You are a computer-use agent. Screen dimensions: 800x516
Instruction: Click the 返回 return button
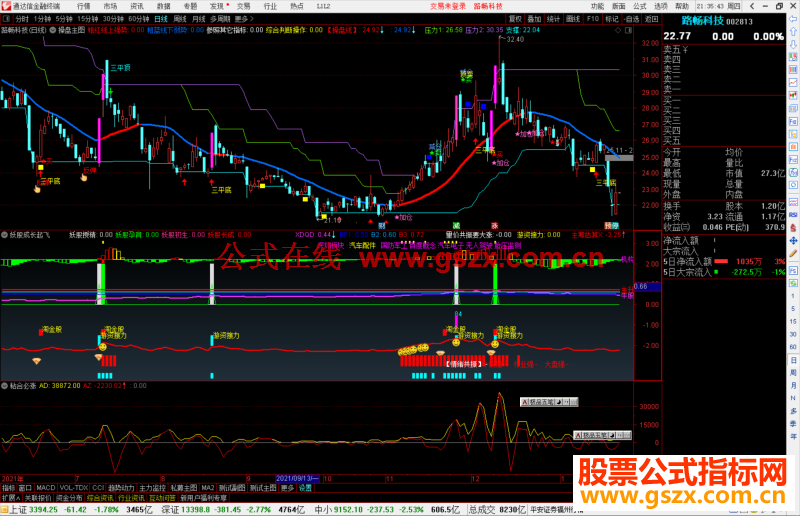click(652, 19)
